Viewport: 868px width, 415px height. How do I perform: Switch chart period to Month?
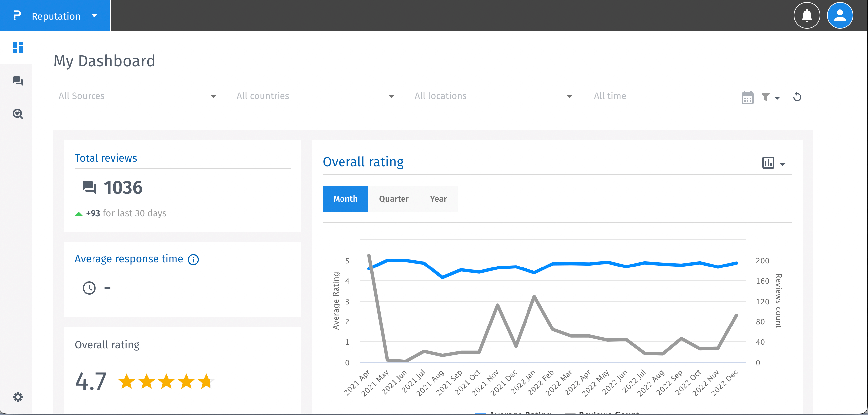tap(345, 199)
